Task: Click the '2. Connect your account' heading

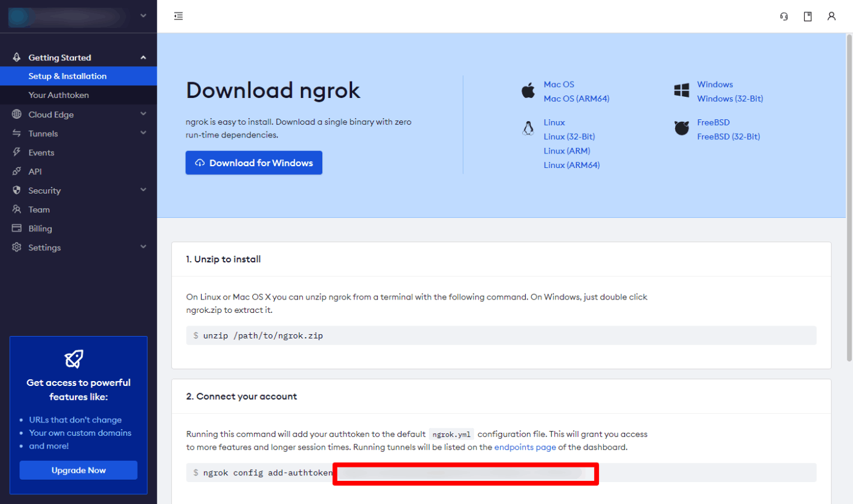Action: (241, 396)
